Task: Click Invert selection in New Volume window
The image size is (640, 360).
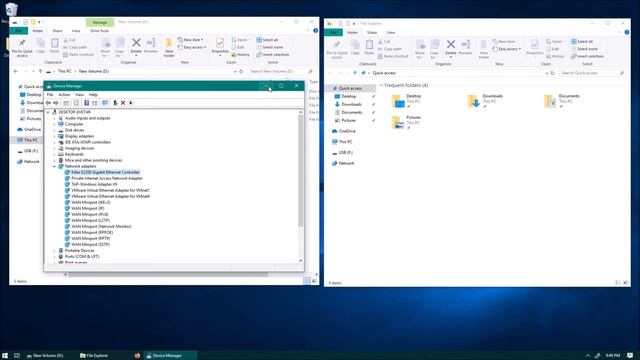Action: 273,55
